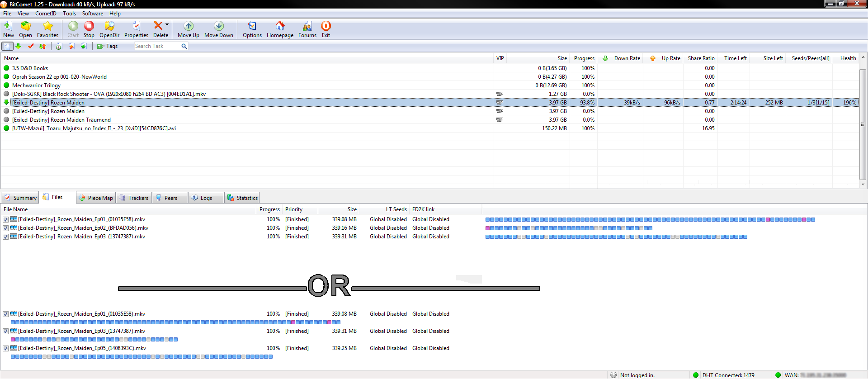Open the Tools menu

[x=69, y=14]
